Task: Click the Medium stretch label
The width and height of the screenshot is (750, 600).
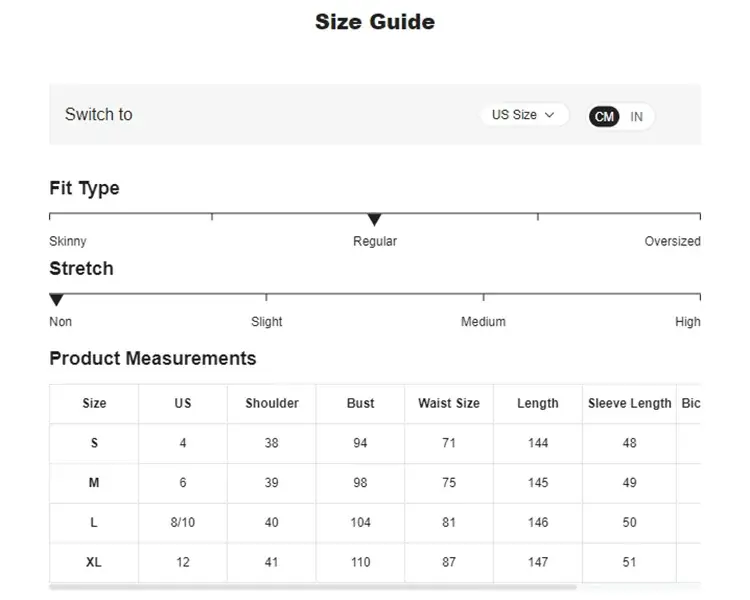Action: point(483,322)
